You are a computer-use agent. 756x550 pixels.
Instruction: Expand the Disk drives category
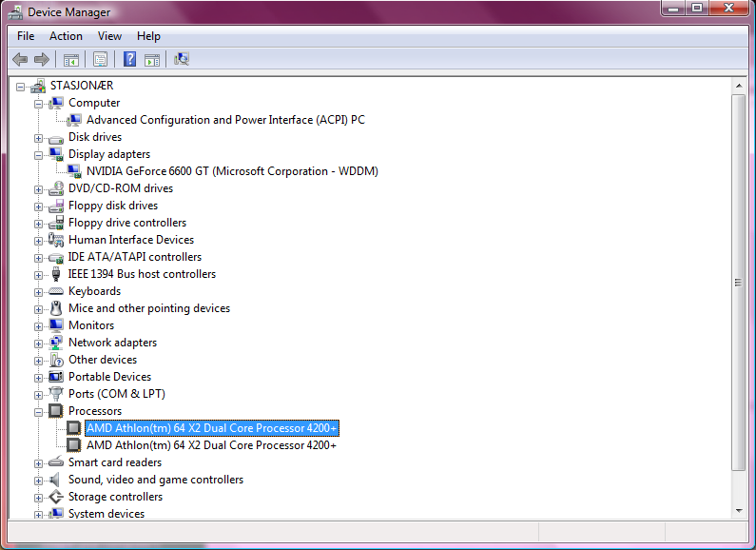(38, 139)
